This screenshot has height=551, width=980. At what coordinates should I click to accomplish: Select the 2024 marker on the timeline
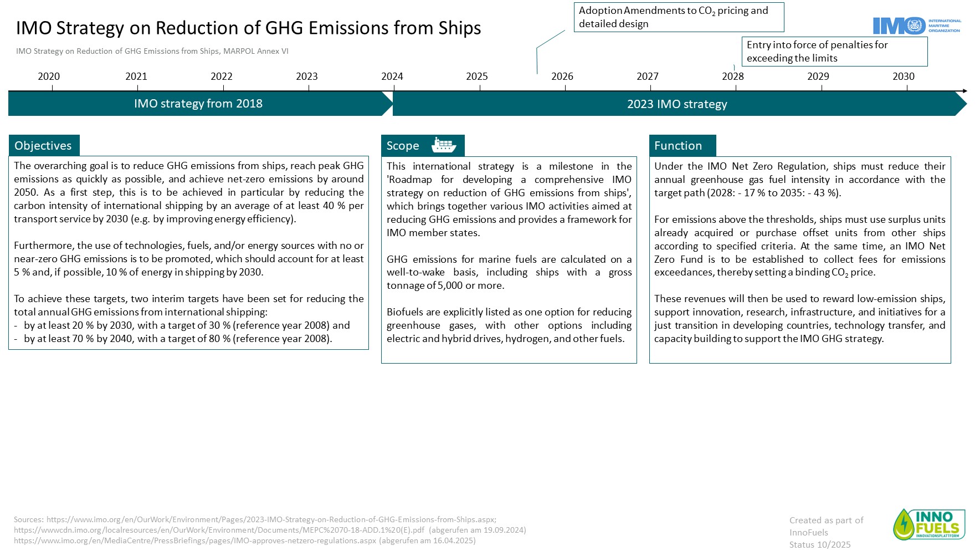392,76
